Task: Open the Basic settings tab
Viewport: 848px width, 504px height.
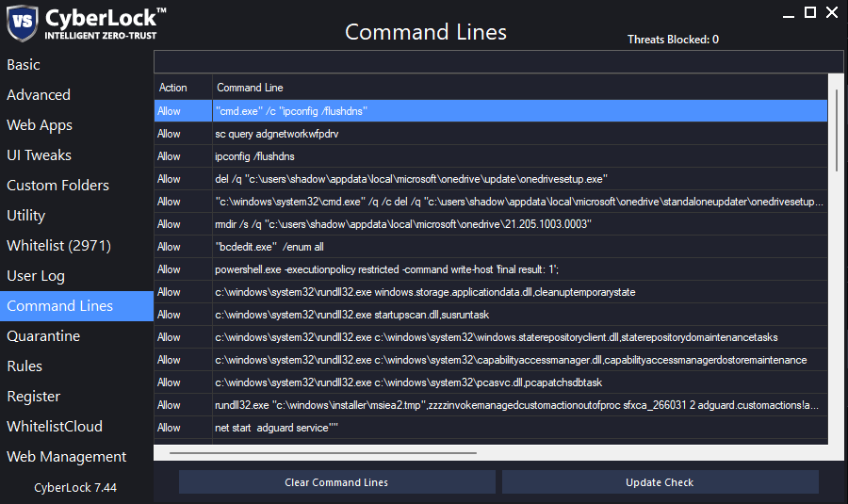Action: 24,65
